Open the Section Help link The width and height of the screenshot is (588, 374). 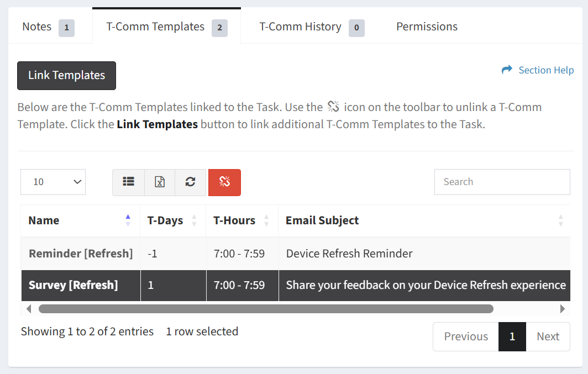(x=546, y=70)
